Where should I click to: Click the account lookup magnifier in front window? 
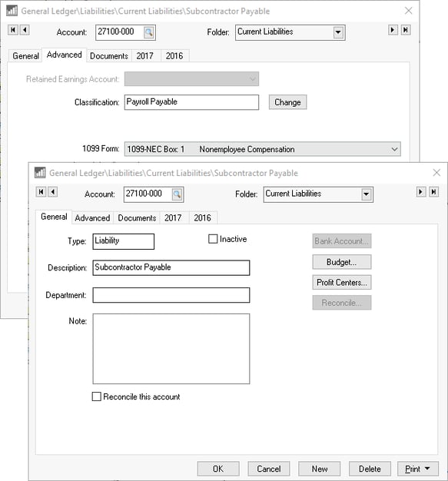[177, 194]
